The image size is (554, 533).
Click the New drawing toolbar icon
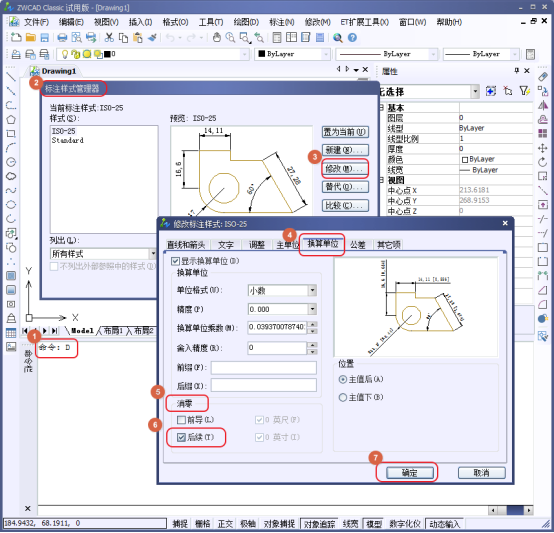point(16,37)
